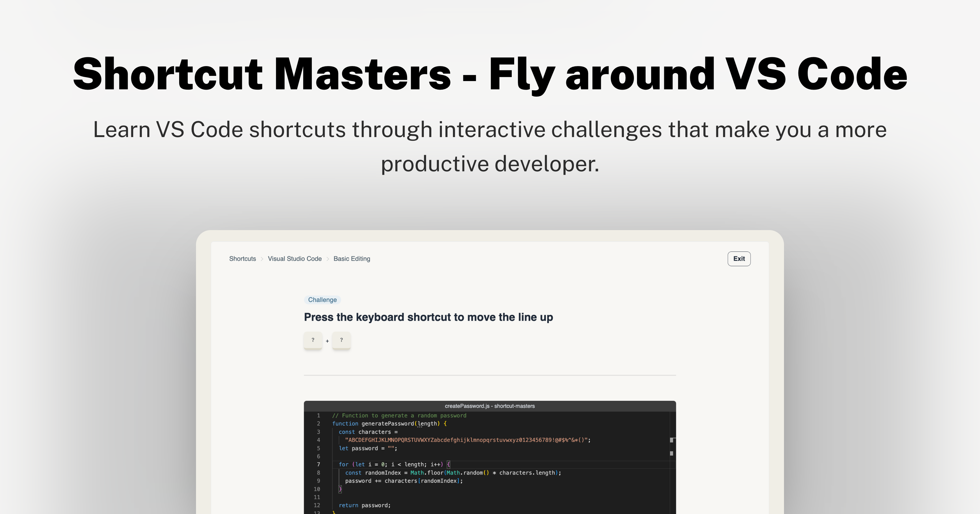The image size is (980, 514).
Task: Click the Exit button
Action: [x=738, y=259]
